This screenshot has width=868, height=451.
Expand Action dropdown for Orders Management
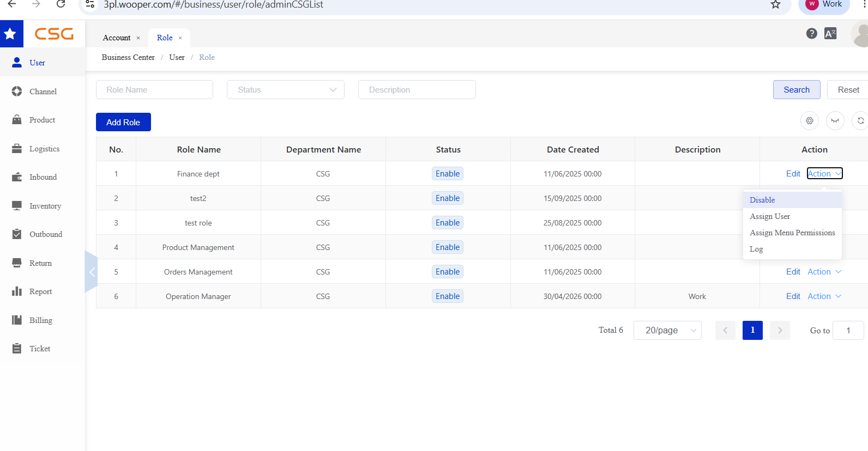(825, 272)
